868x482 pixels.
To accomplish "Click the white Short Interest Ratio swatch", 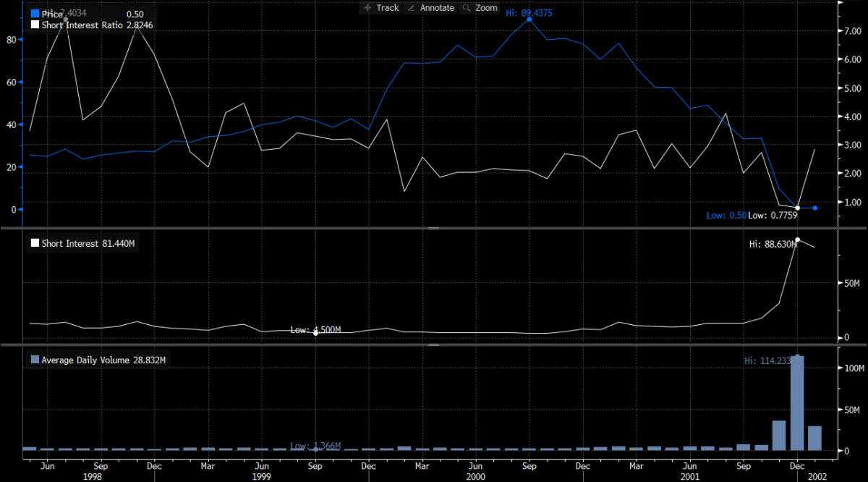I will point(34,25).
